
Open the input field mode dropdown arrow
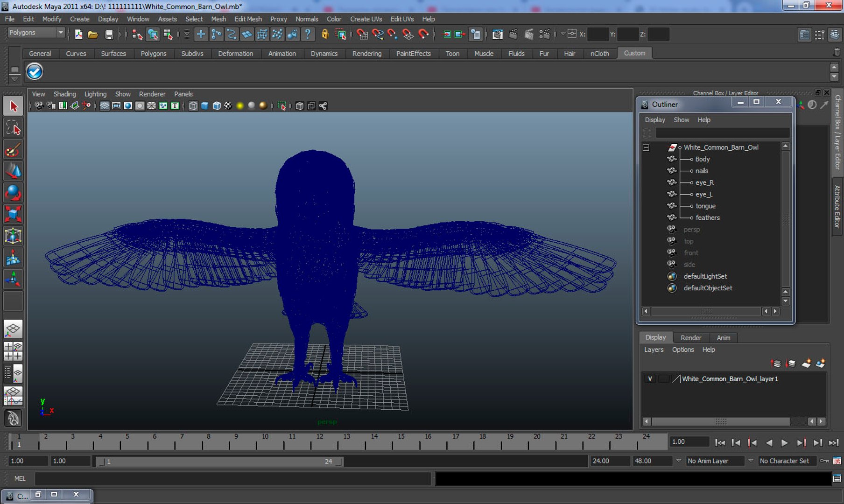[x=563, y=34]
